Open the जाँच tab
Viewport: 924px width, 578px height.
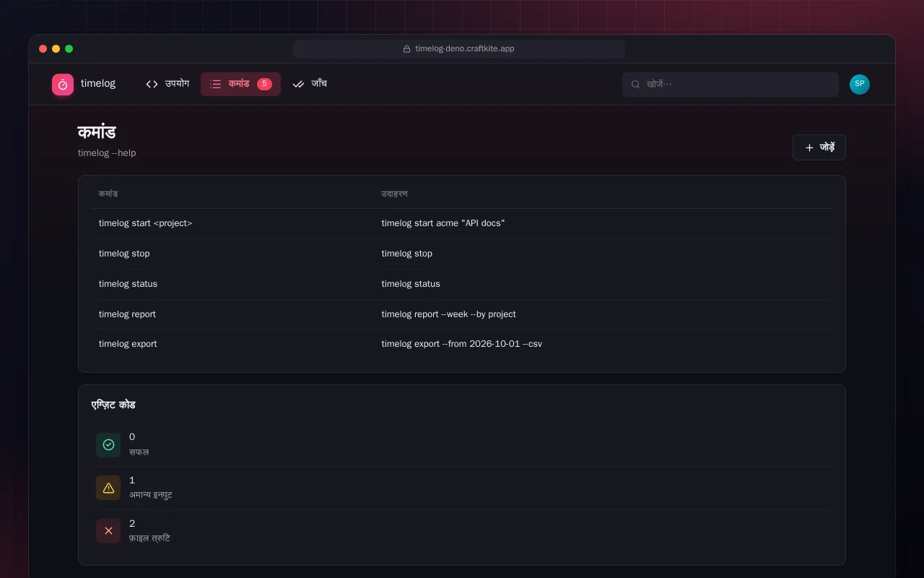[x=310, y=84]
